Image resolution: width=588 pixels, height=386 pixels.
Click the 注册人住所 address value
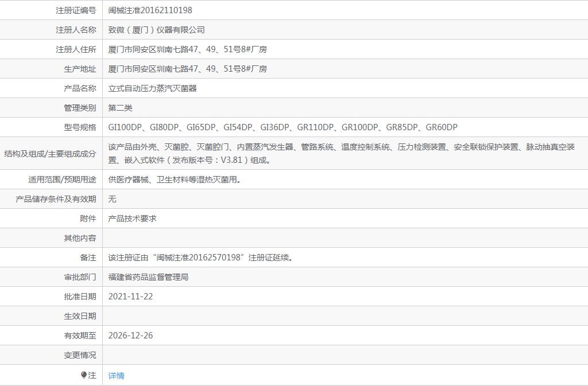[187, 49]
